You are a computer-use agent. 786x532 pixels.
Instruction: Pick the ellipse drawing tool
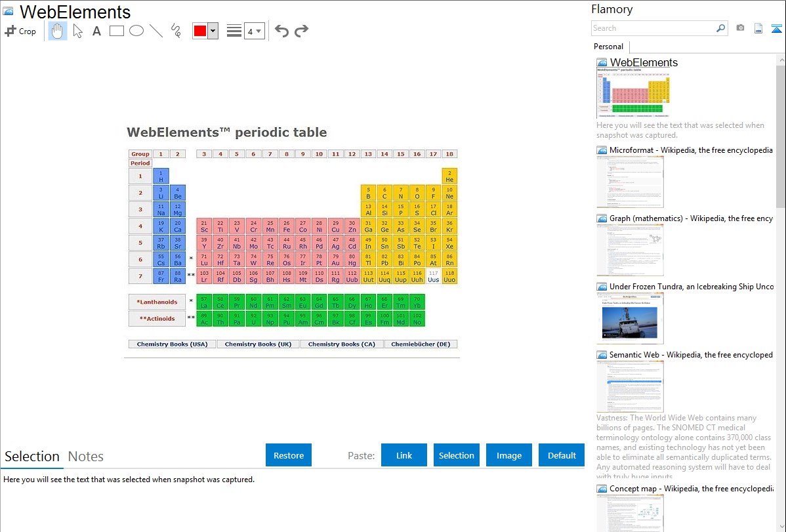point(136,31)
